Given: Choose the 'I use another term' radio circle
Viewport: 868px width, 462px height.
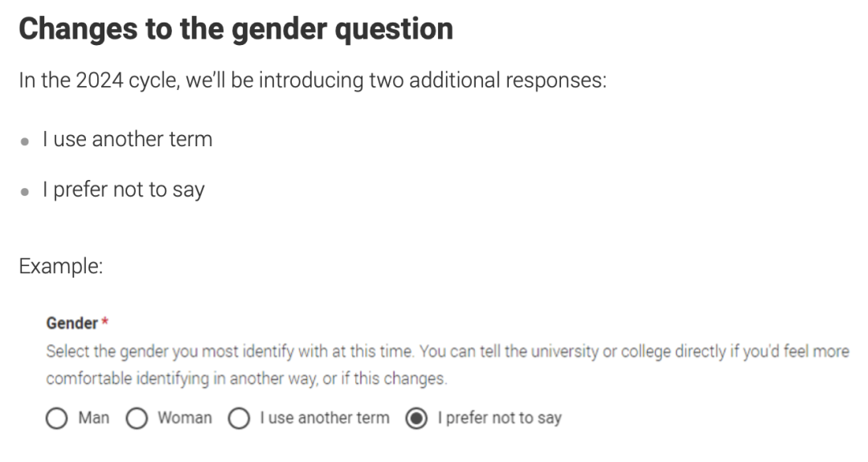Looking at the screenshot, I should [239, 419].
